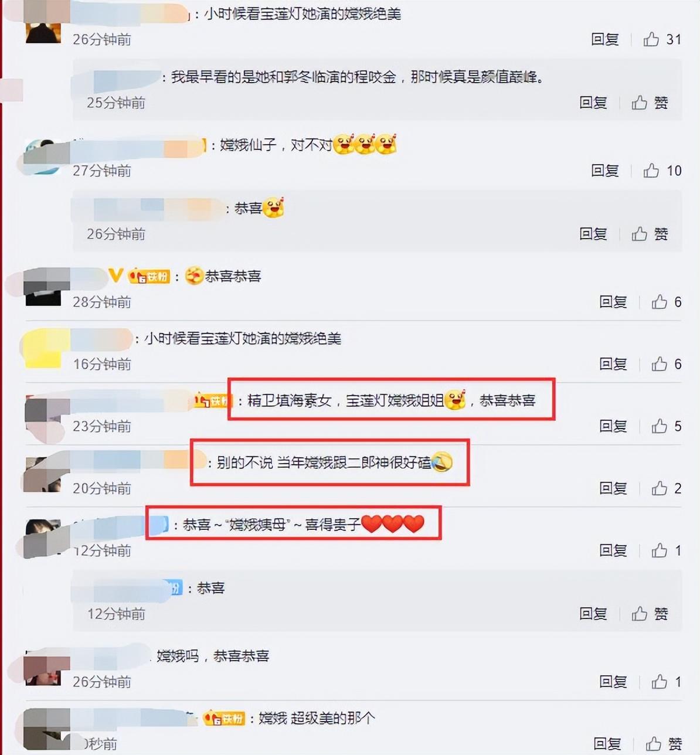The width and height of the screenshot is (700, 755).
Task: Open the avatar of the 28分钟前 commenter
Action: coord(43,287)
